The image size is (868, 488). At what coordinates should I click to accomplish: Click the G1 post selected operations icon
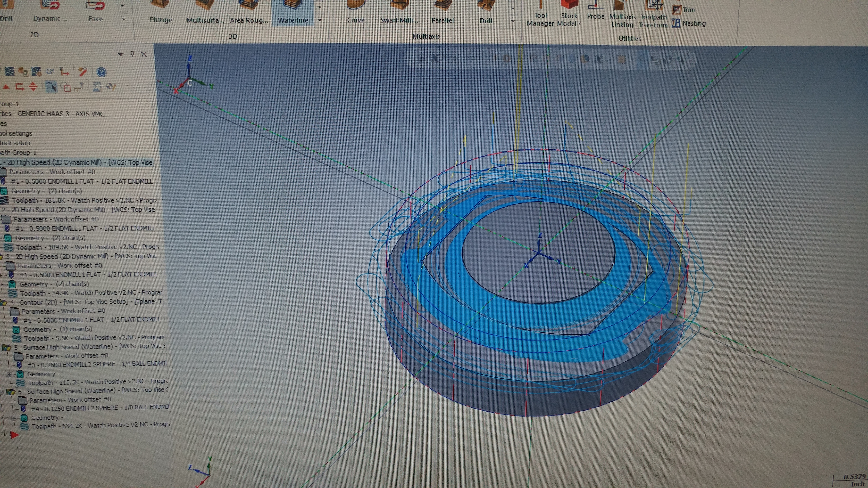[x=50, y=71]
